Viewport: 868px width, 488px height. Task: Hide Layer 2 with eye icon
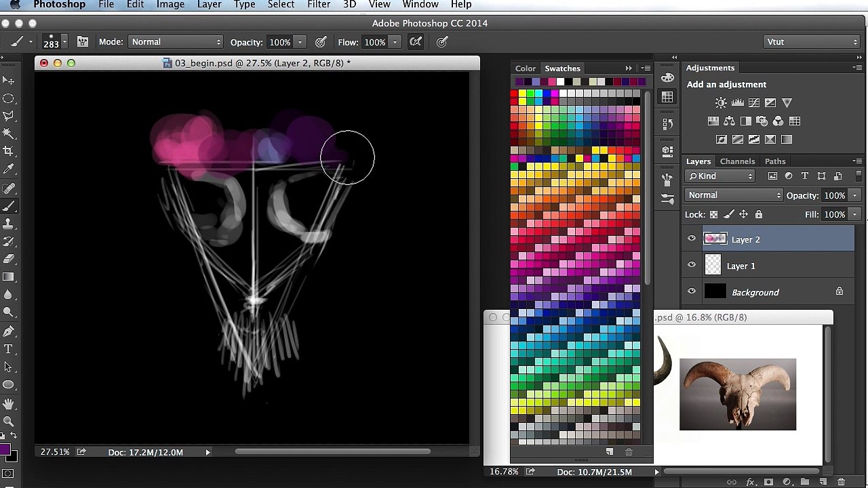coord(692,239)
